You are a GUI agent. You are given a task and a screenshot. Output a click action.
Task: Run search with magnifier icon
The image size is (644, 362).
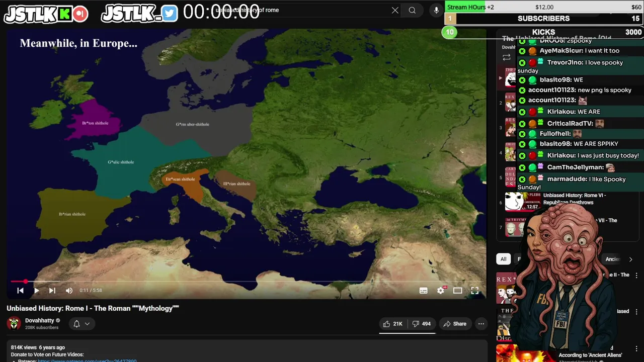pos(412,10)
